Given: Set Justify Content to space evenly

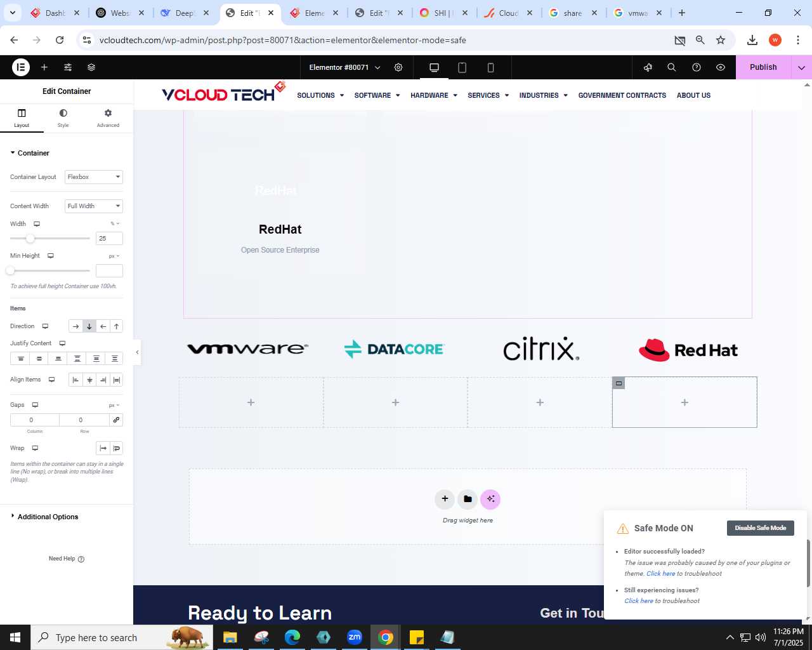Looking at the screenshot, I should (114, 359).
